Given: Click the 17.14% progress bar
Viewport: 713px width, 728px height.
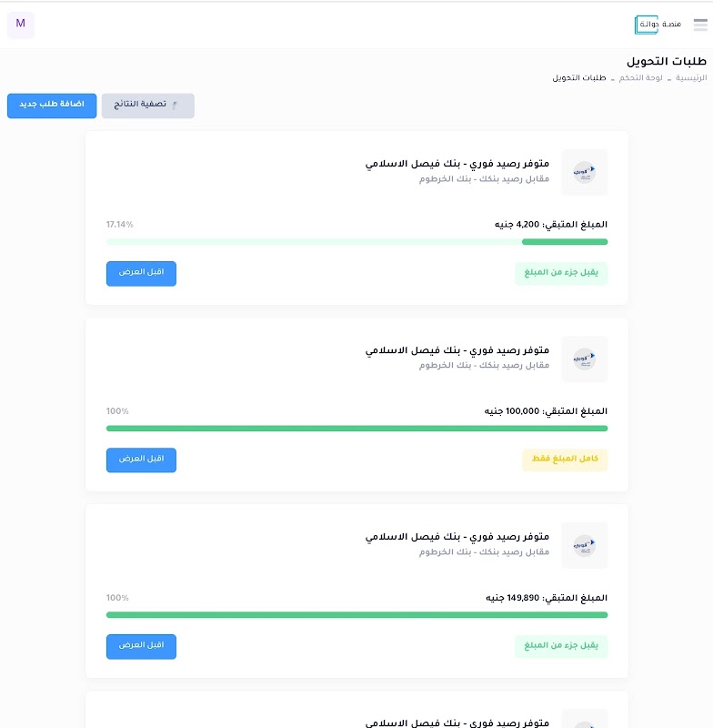Looking at the screenshot, I should (356, 241).
